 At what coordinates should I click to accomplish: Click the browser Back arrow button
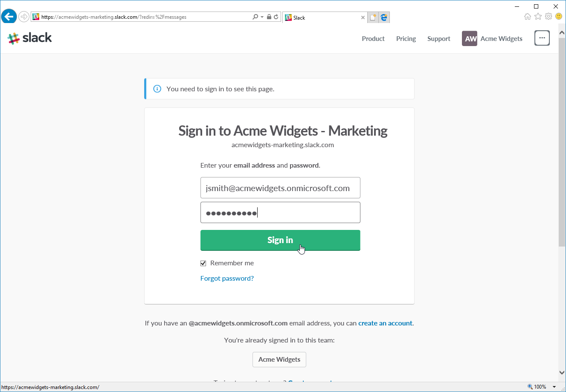coord(9,17)
